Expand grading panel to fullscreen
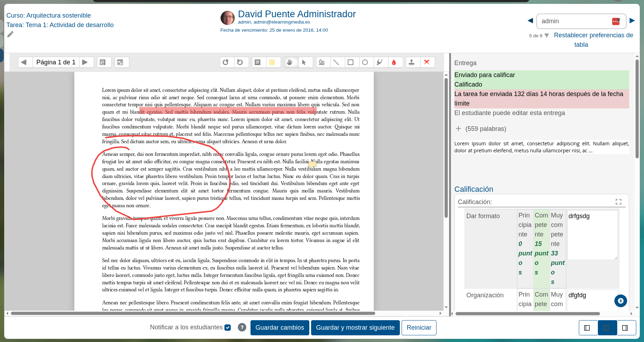This screenshot has width=644, height=342. click(618, 202)
